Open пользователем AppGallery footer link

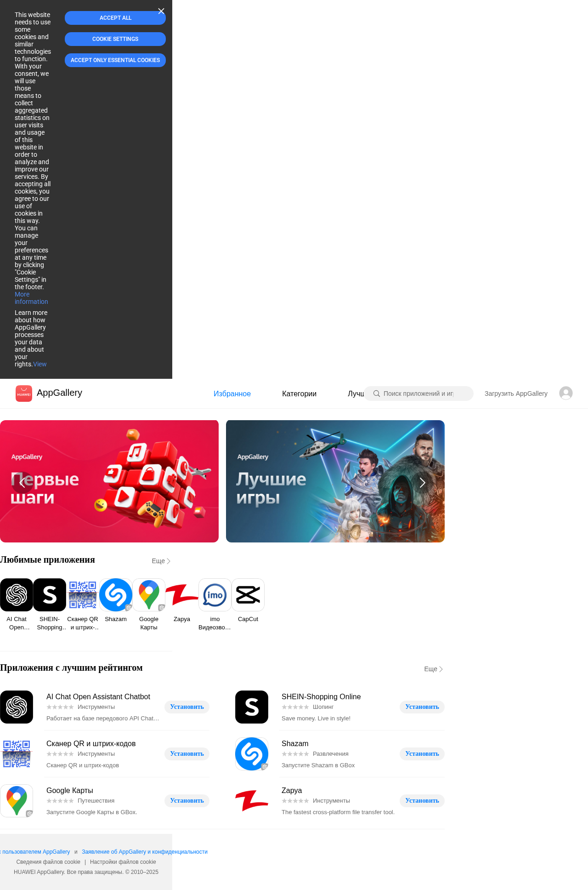pyautogui.click(x=35, y=852)
